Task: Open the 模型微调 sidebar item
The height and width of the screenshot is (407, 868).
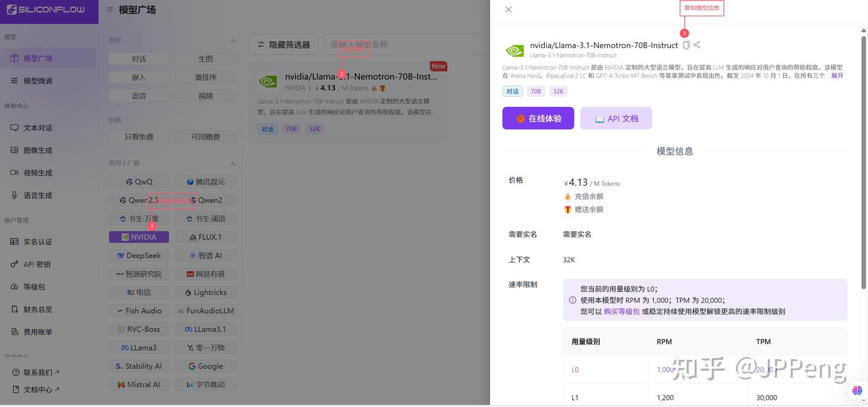Action: tap(48, 81)
